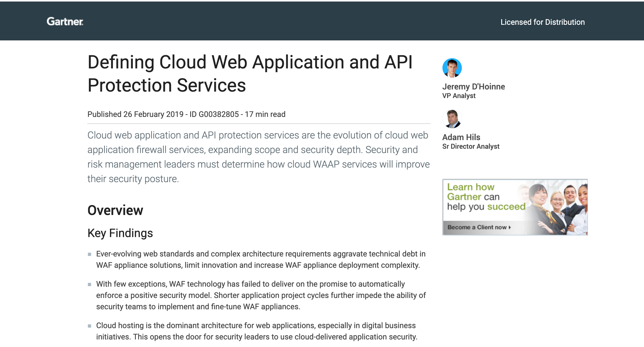Click Jeremy D'Hoinne's profile photo
Viewport: 644px width, 347px height.
tap(452, 68)
